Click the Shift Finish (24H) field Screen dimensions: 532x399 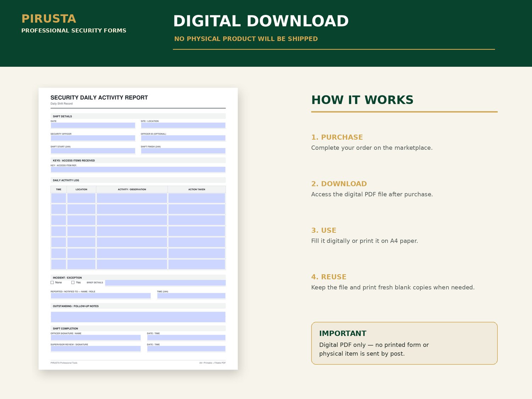183,151
